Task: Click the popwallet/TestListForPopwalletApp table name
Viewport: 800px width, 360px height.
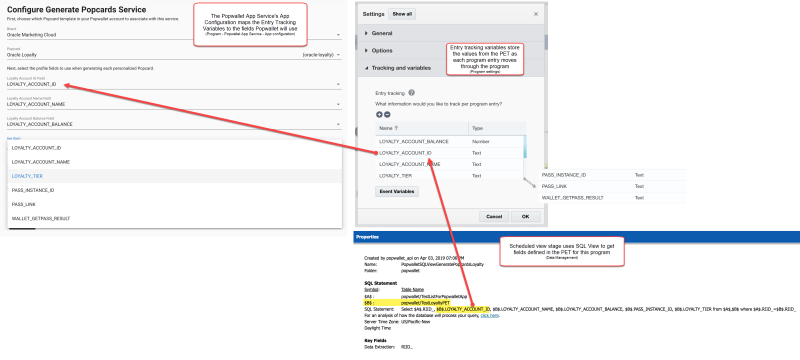Action: pyautogui.click(x=434, y=296)
